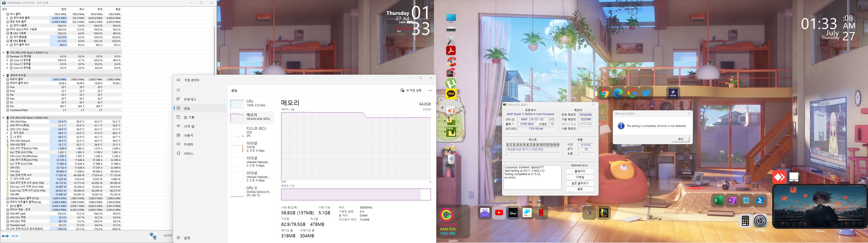Image resolution: width=868 pixels, height=243 pixels.
Task: Launch Microsoft Edge from the desktop dock
Action: (x=618, y=93)
